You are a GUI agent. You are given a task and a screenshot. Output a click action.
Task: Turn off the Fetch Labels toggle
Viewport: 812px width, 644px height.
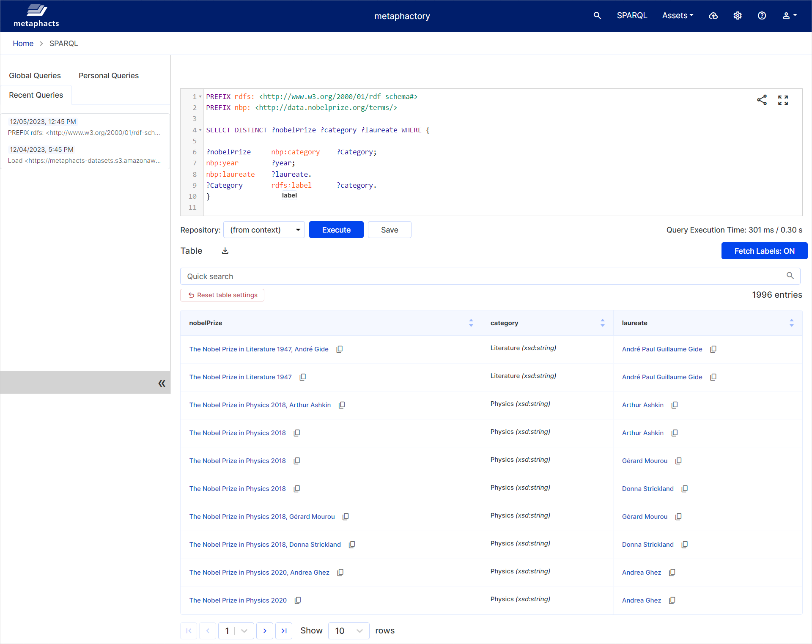[x=764, y=251]
